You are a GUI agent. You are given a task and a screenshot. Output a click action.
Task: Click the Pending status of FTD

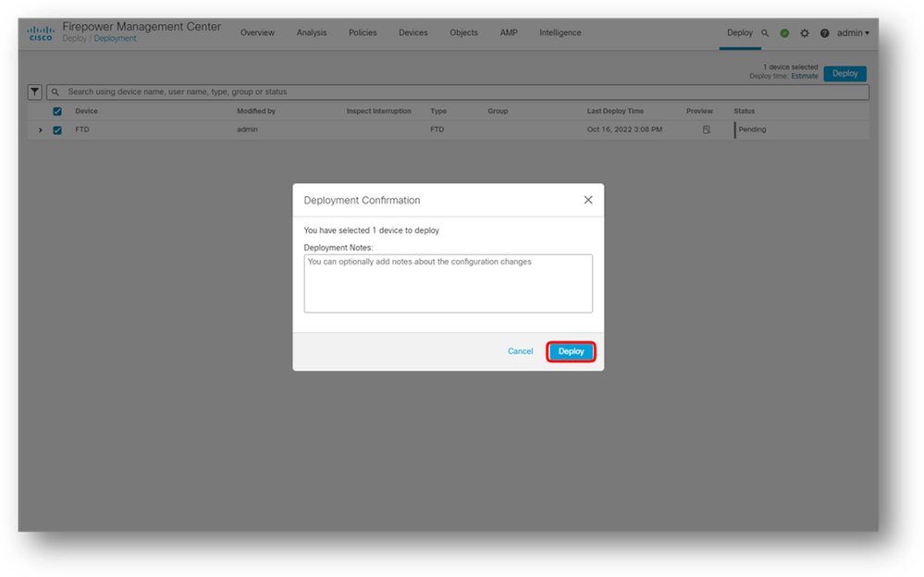pos(753,129)
